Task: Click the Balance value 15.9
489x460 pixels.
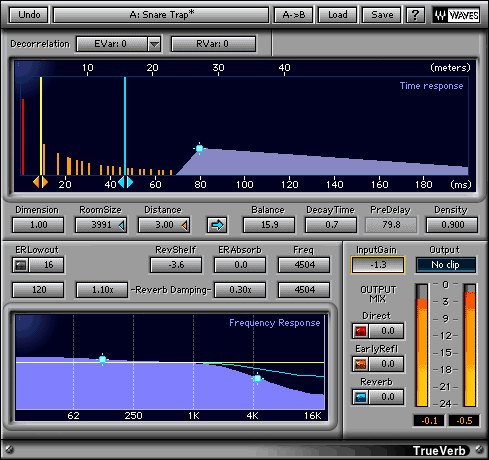Action: tap(269, 225)
